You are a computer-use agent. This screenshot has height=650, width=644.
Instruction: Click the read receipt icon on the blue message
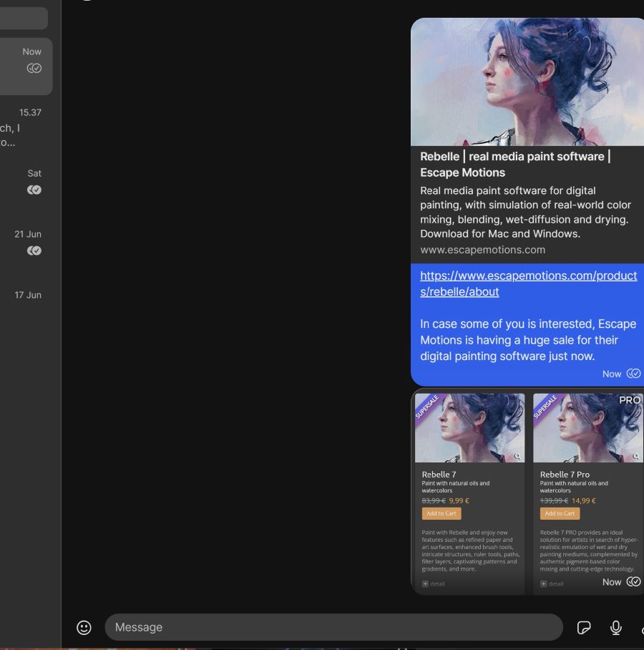click(x=633, y=374)
